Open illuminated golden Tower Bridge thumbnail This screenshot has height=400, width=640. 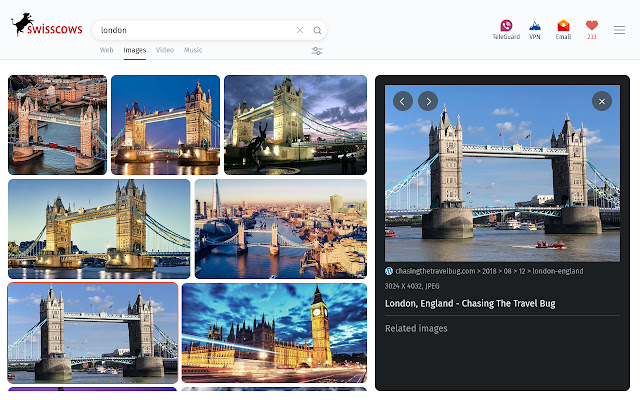coord(99,229)
